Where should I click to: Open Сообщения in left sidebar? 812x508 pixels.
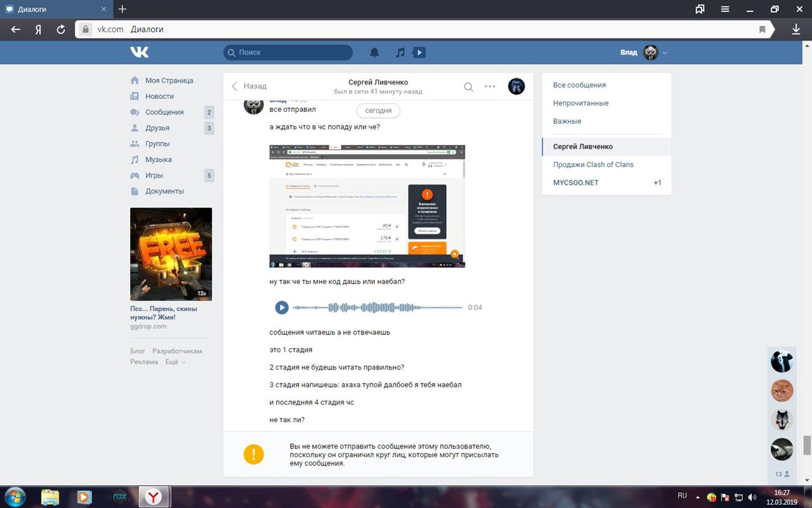164,112
